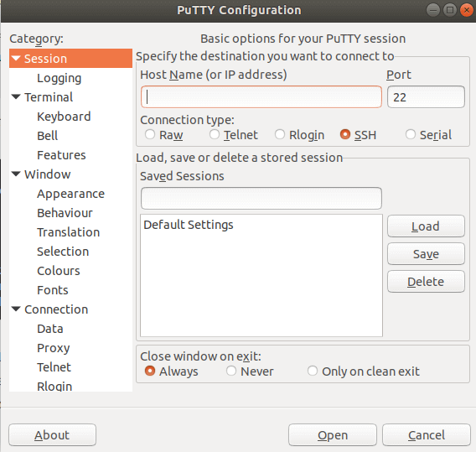Cancel the PuTTY Configuration dialog
The image size is (476, 452).
(427, 435)
